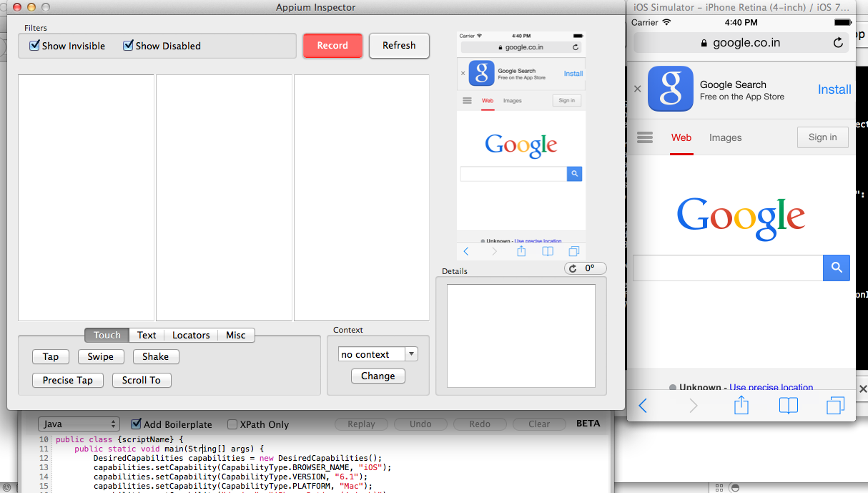868x493 pixels.
Task: Open the 'no context' dropdown
Action: (378, 354)
